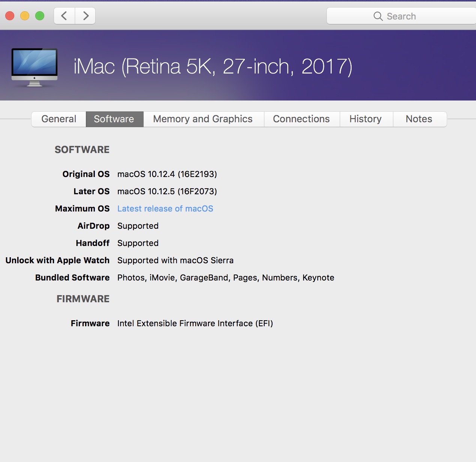Click the Original OS label

pyautogui.click(x=86, y=174)
